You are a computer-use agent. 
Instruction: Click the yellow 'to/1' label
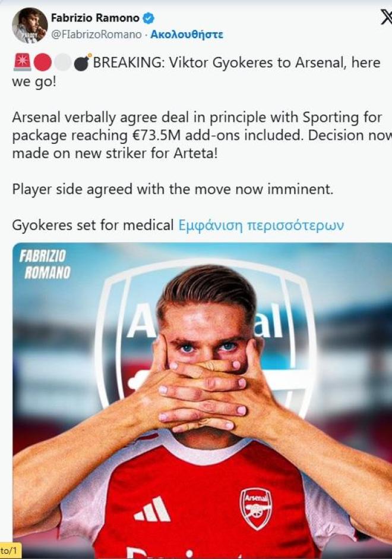pyautogui.click(x=10, y=551)
